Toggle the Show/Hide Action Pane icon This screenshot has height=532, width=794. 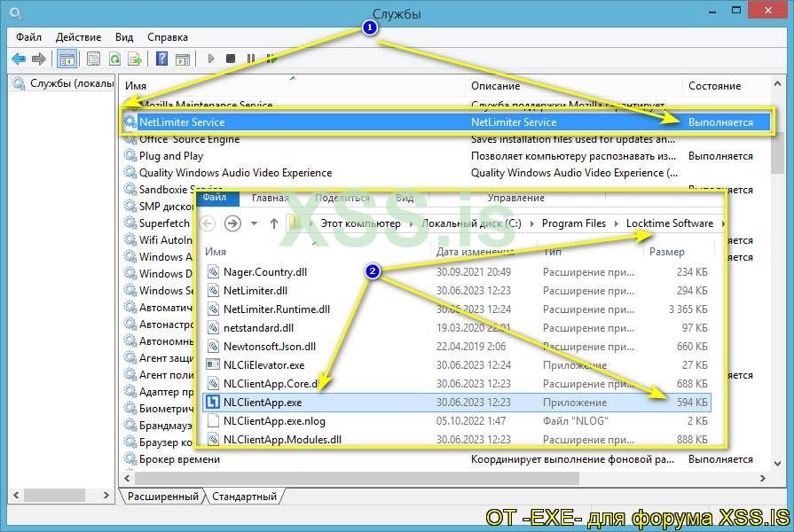183,59
